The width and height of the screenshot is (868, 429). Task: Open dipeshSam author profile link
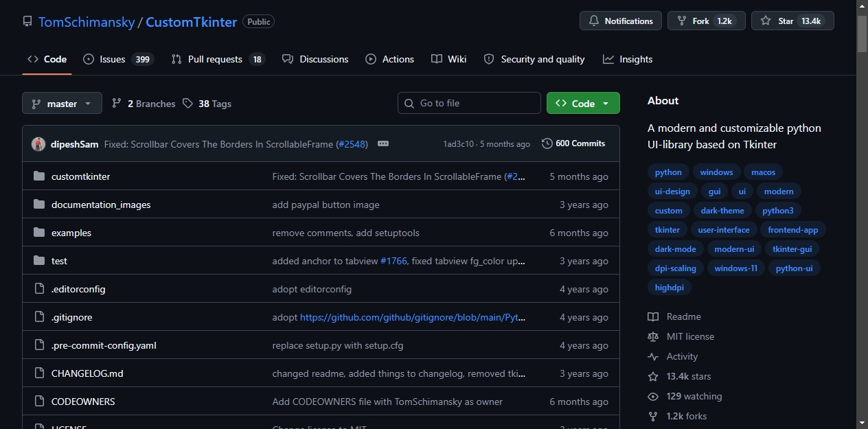74,144
